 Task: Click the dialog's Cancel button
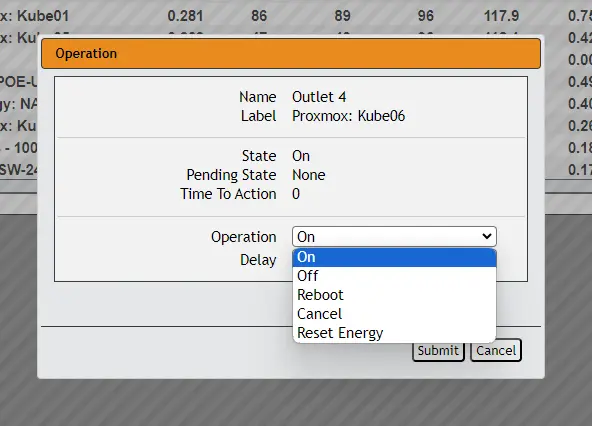[x=496, y=350]
